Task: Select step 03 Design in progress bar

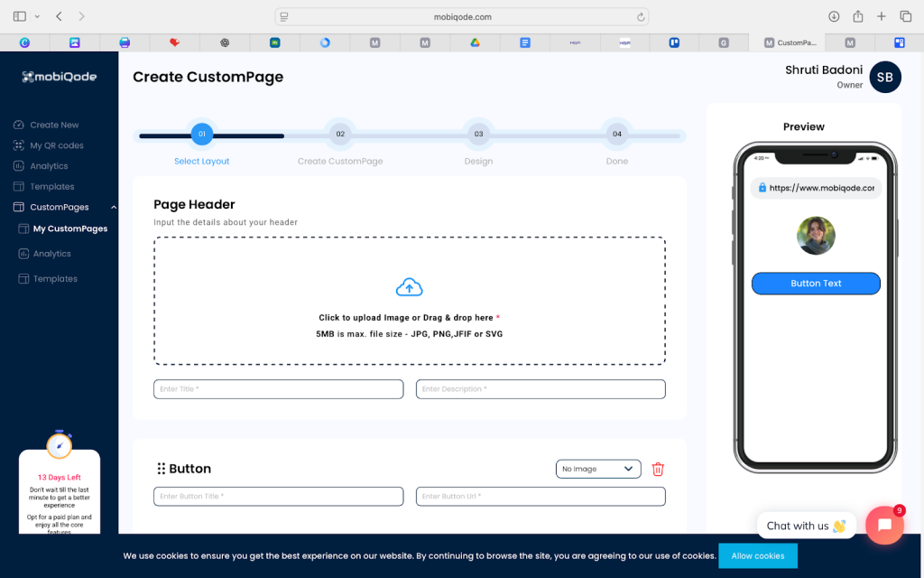Action: tap(478, 135)
